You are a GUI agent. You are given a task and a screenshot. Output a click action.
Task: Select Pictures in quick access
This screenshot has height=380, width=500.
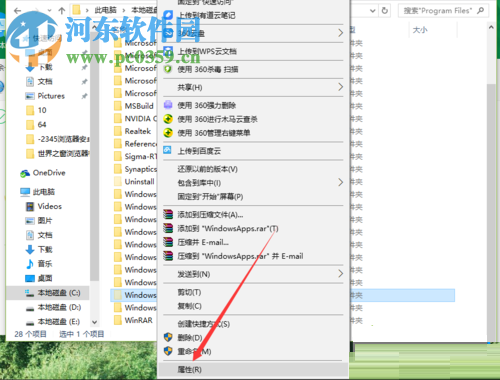coord(51,96)
